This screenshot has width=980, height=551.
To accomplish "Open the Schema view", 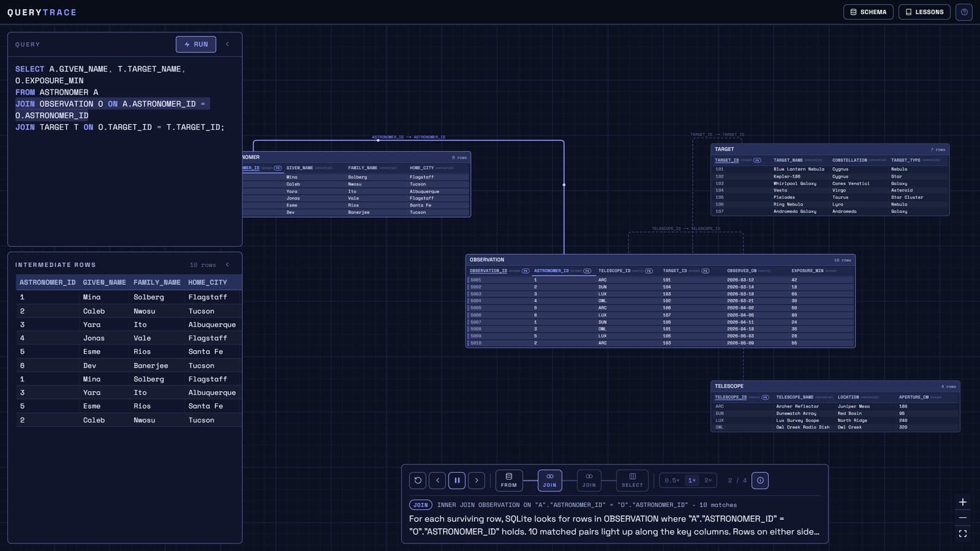I will pos(868,12).
